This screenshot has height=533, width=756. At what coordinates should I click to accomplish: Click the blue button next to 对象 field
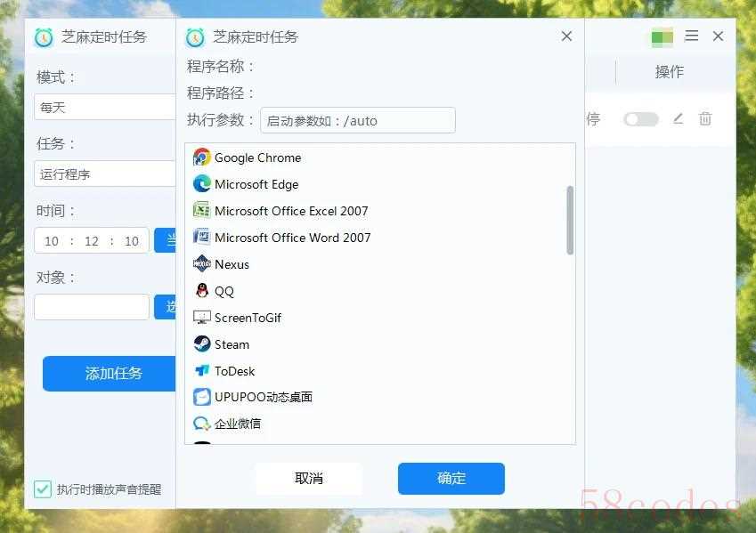(165, 307)
